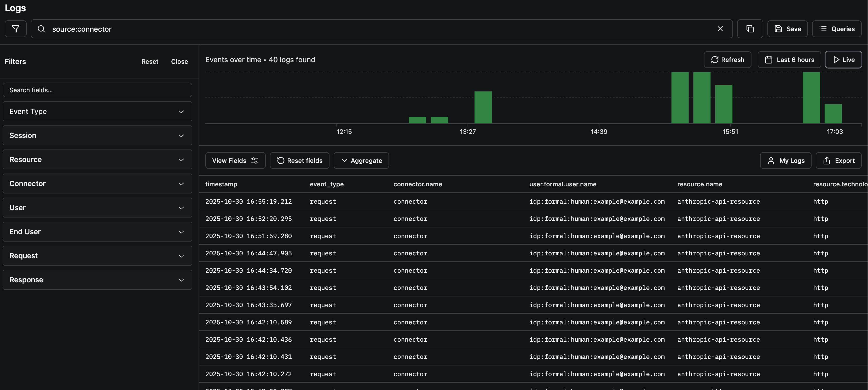Enable Live log streaming
The width and height of the screenshot is (868, 390).
pos(843,60)
